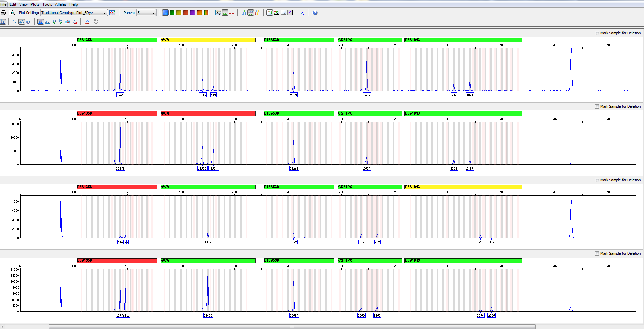Select yellow vWA marker header in first plot
Image resolution: width=644 pixels, height=329 pixels.
[x=208, y=40]
